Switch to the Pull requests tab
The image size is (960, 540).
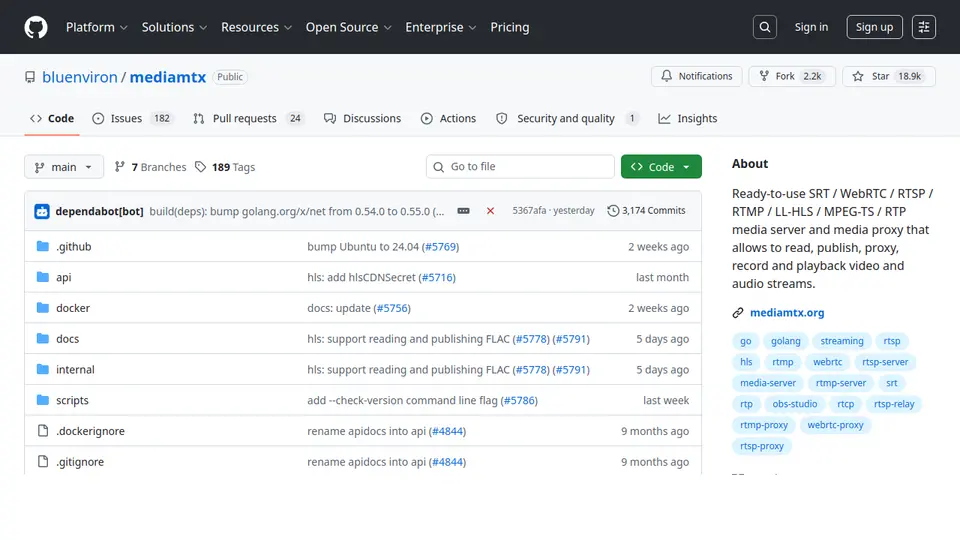pyautogui.click(x=248, y=118)
